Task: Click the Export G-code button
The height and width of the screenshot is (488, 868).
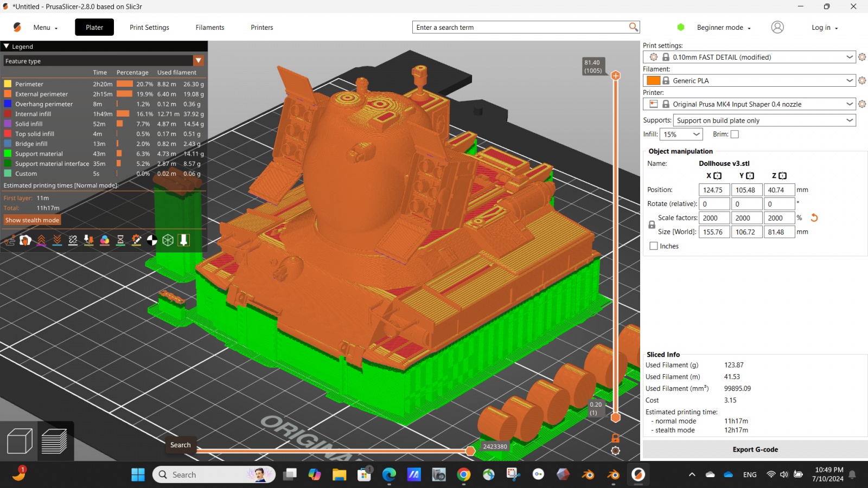Action: [755, 450]
